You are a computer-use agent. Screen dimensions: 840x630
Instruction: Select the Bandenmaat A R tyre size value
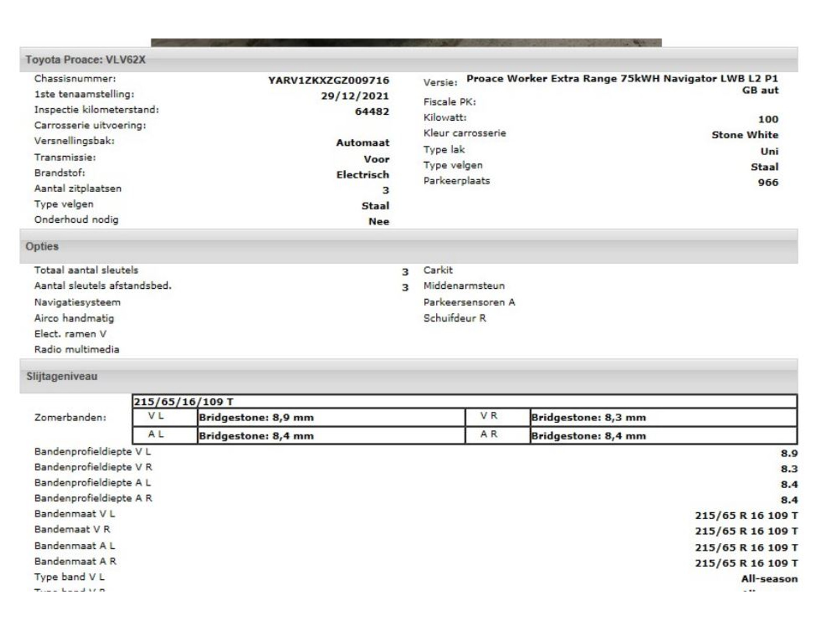pos(746,563)
